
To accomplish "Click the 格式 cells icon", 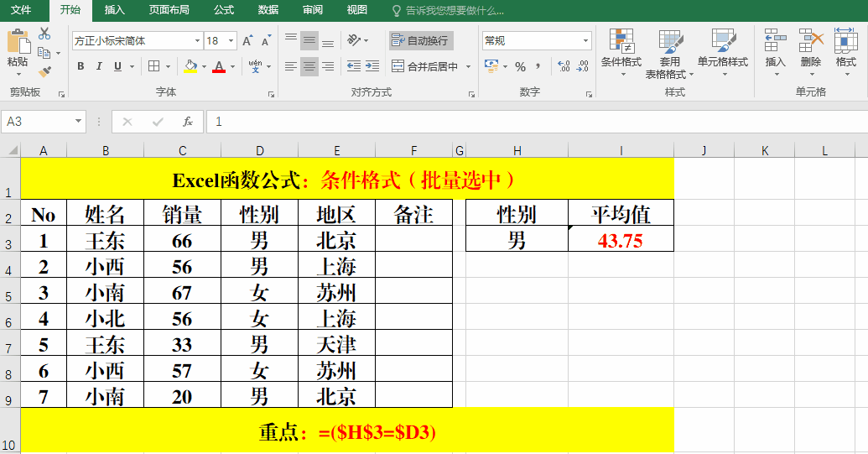I will [846, 41].
